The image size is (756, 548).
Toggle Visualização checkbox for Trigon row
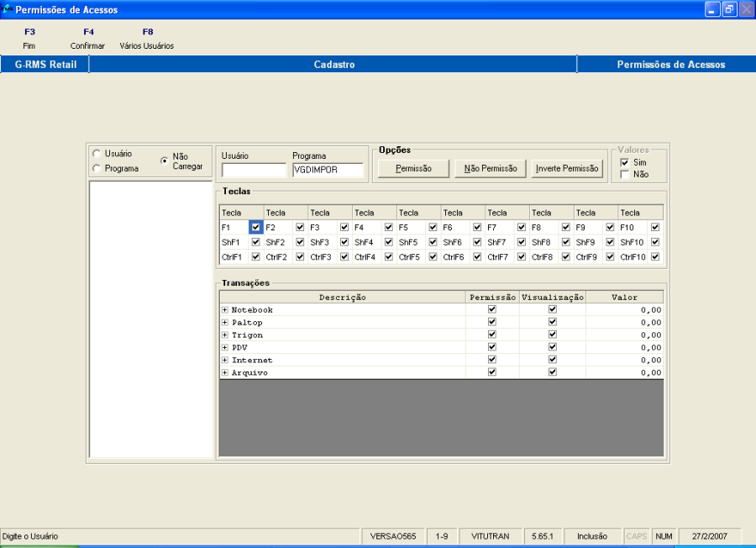(553, 335)
